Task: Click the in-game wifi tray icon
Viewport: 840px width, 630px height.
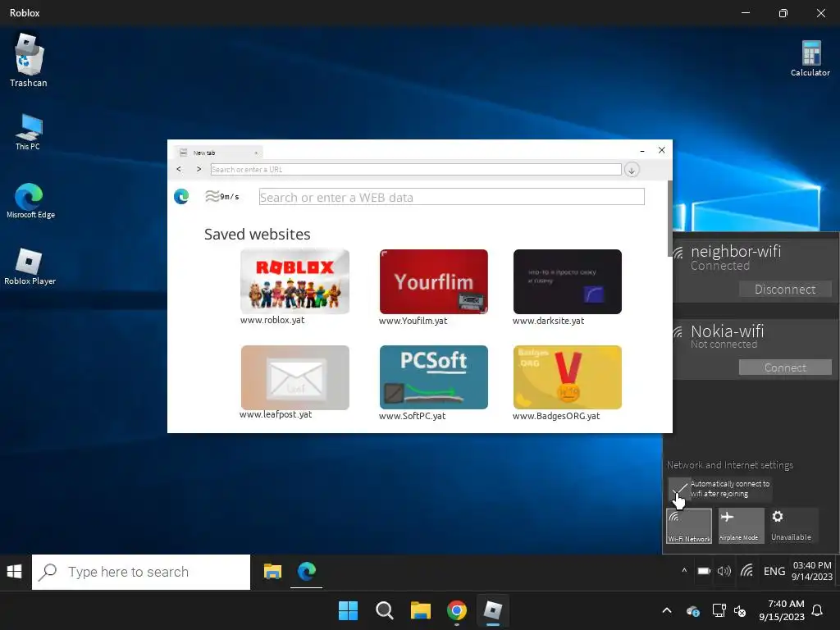Action: [x=746, y=571]
